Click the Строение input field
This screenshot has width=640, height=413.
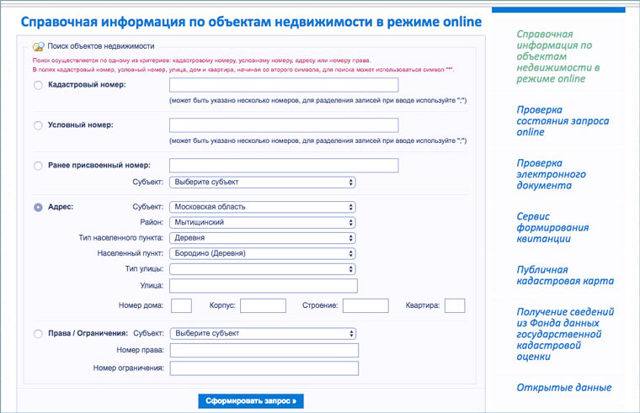[x=365, y=306]
